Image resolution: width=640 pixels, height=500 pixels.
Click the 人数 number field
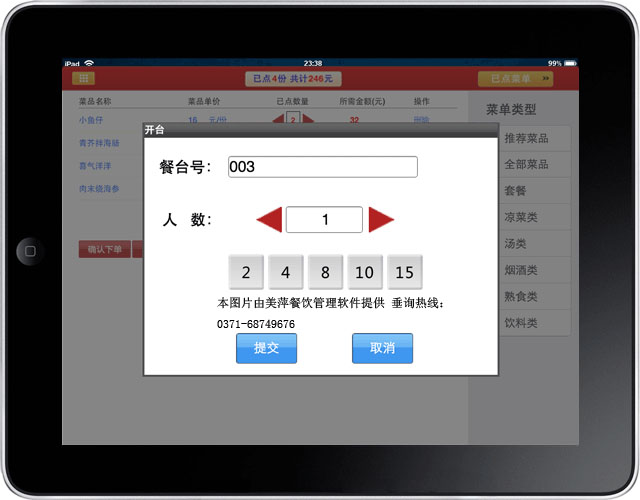tap(324, 220)
